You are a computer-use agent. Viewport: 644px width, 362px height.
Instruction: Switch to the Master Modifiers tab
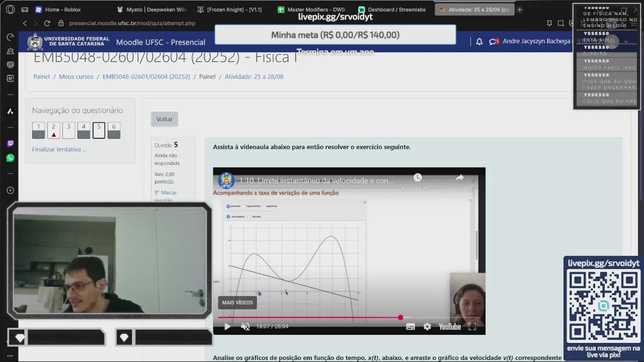click(311, 10)
